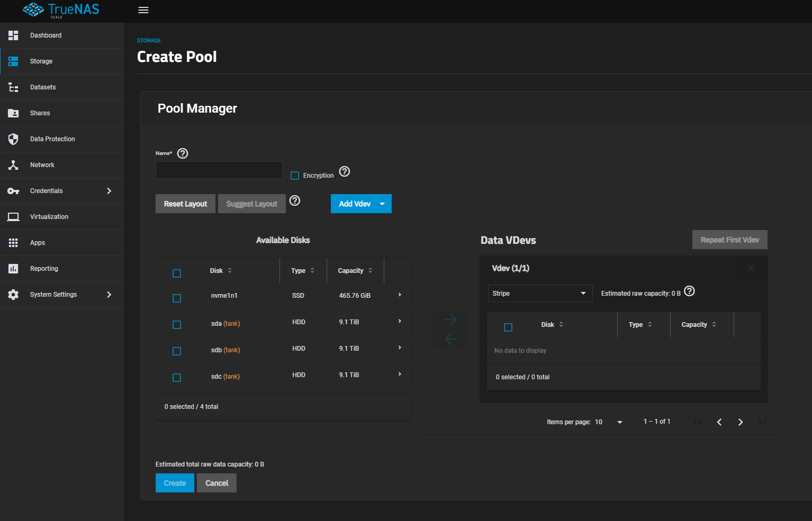The image size is (812, 521).
Task: Click the Apps grid icon
Action: pyautogui.click(x=13, y=243)
